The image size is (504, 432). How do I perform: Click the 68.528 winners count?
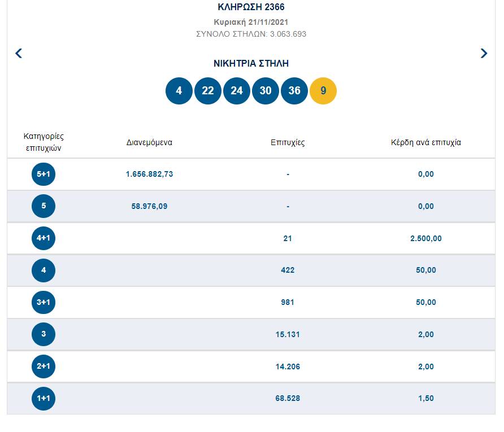pos(288,398)
